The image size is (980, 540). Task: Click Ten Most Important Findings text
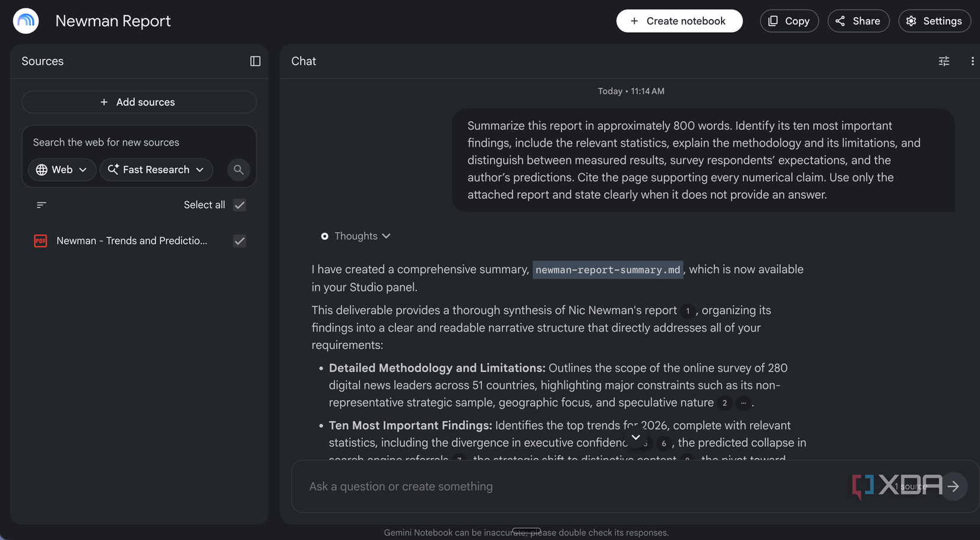tap(410, 425)
